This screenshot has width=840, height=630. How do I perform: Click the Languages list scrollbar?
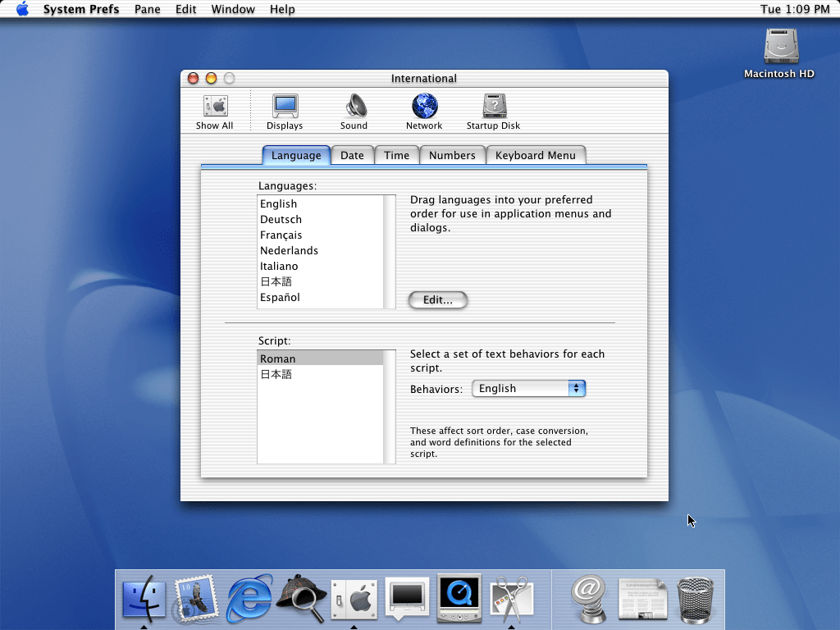[390, 251]
